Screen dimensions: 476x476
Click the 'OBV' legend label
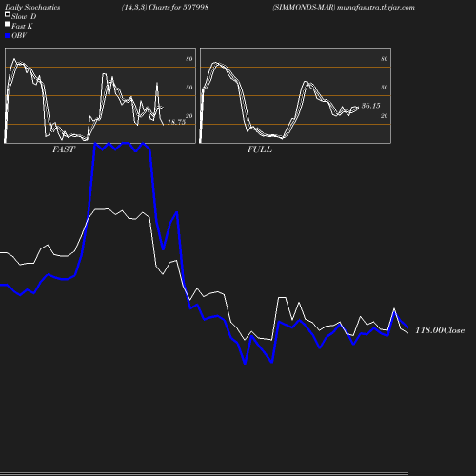(x=19, y=35)
